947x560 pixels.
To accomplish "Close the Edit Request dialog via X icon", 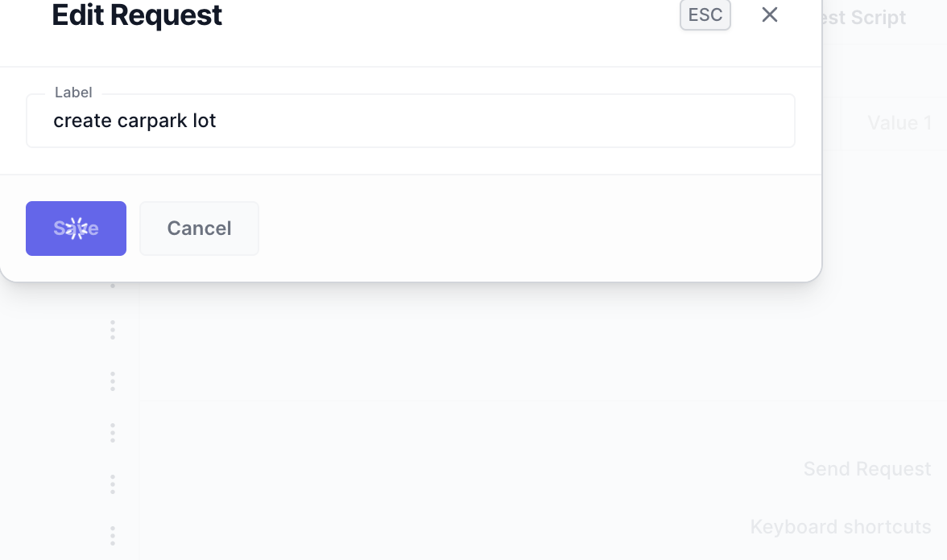I will coord(769,14).
